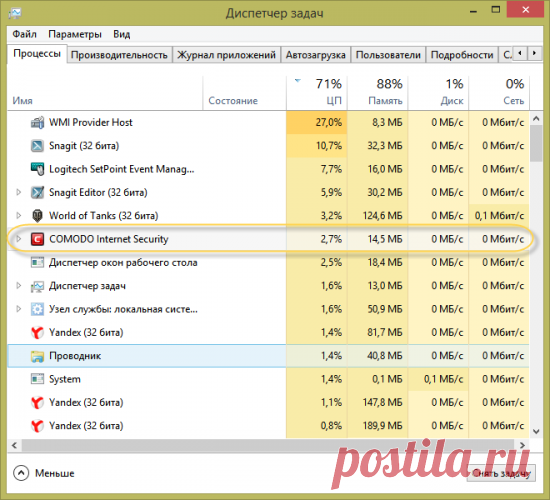
Task: Click the vertical scrollbar down arrow
Action: [536, 431]
